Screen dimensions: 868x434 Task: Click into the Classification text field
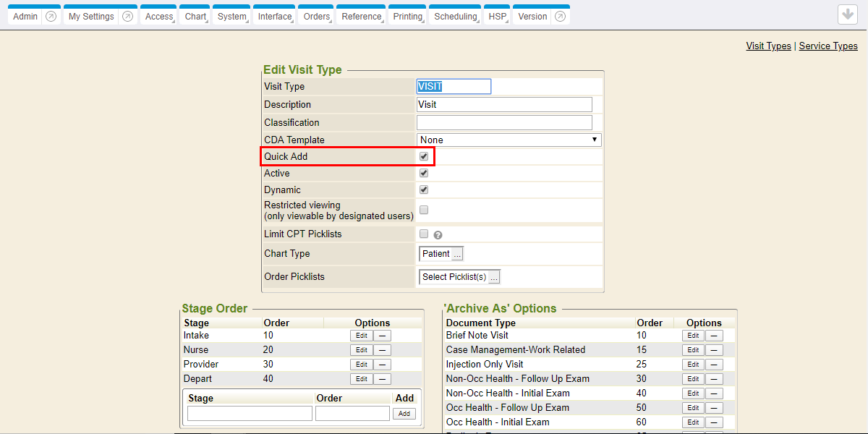(x=504, y=122)
